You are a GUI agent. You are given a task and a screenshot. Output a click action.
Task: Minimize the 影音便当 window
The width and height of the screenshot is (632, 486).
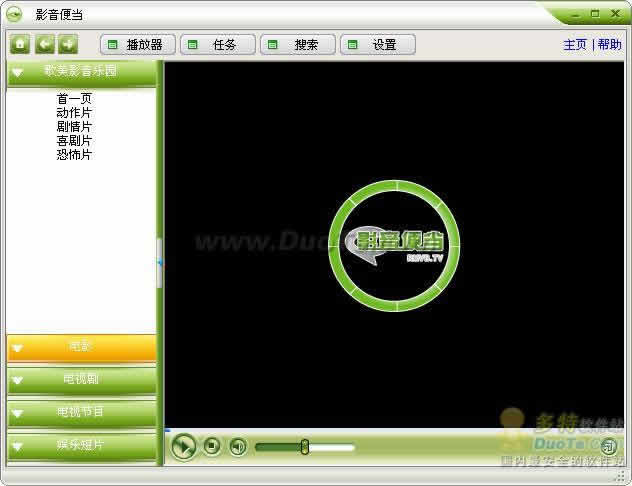pos(576,15)
